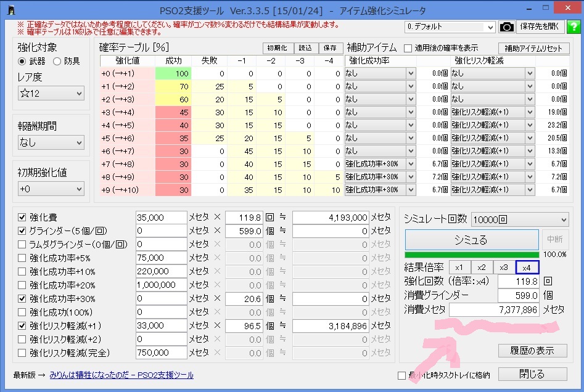Open the レア度 ☆12 dropdown
The height and width of the screenshot is (392, 584).
click(51, 93)
